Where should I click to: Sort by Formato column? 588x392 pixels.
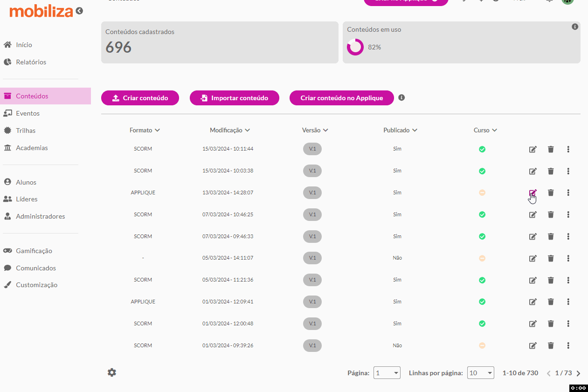click(x=145, y=130)
